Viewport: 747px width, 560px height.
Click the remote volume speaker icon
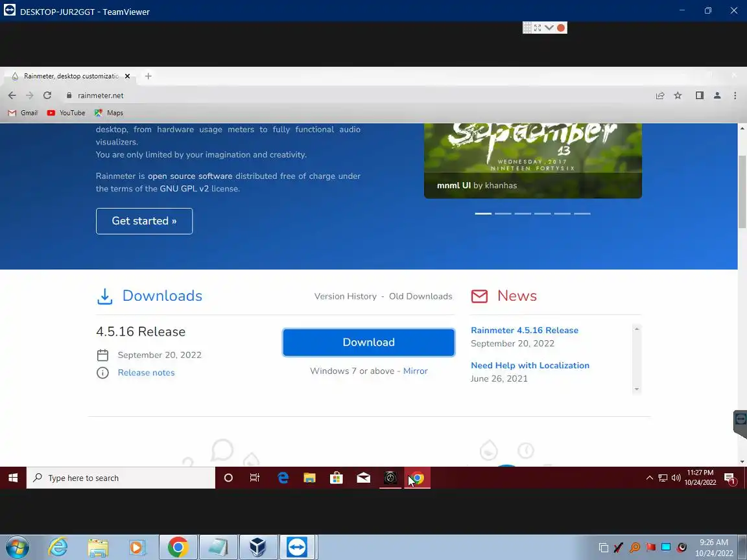(676, 478)
